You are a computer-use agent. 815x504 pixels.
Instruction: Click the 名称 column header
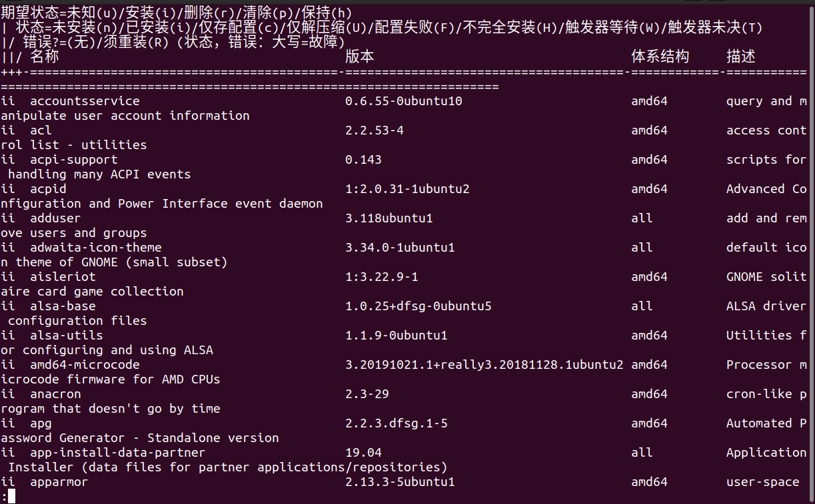point(45,57)
